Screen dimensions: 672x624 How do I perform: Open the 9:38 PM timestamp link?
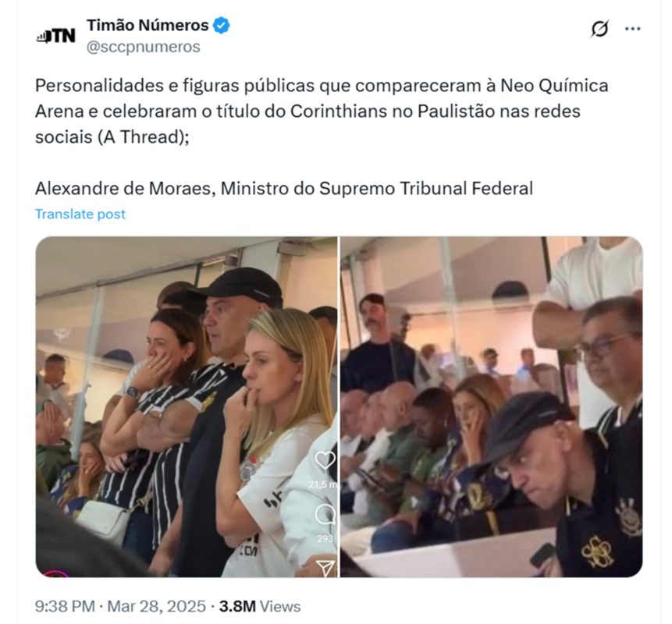(65, 606)
